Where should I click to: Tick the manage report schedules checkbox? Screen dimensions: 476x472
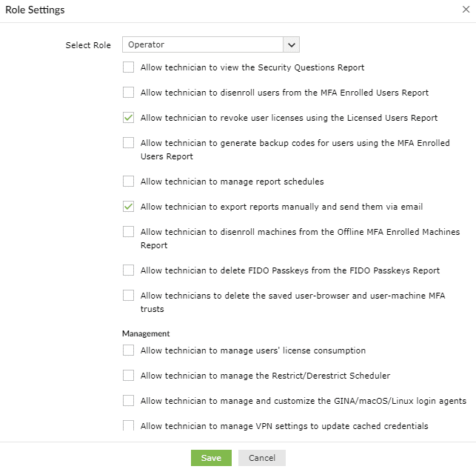pos(129,181)
